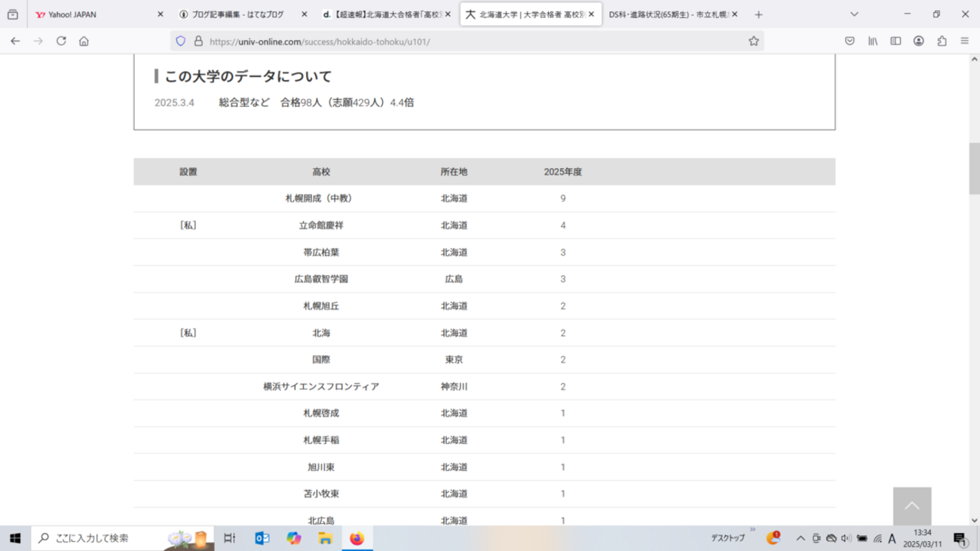Open extensions puzzle icon
The width and height of the screenshot is (980, 551).
942,41
